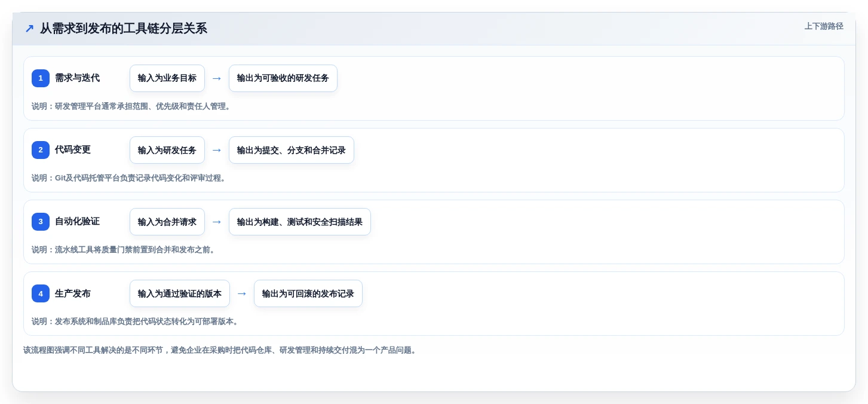Click the note about 研发管理平台通常承担范围
The width and height of the screenshot is (868, 404).
pos(133,106)
